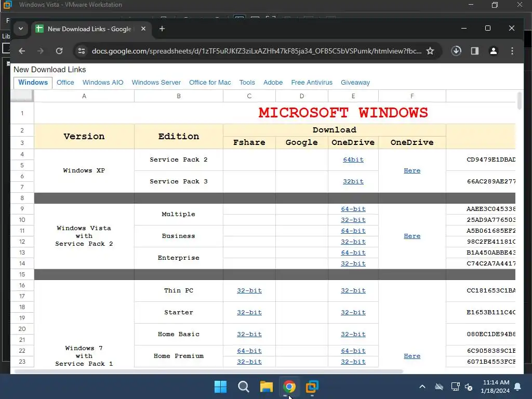Open the Office for Mac sheet tab
The height and width of the screenshot is (399, 532).
click(x=210, y=83)
